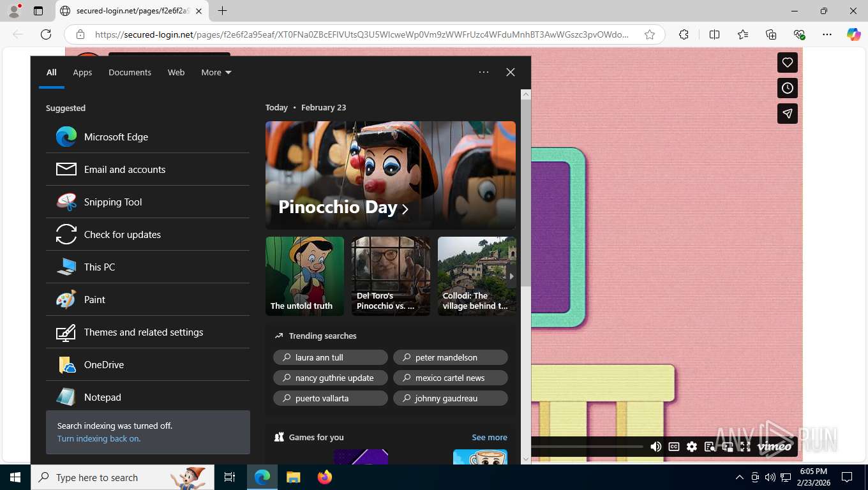868x490 pixels.
Task: Open notification center on taskbar
Action: point(847,477)
